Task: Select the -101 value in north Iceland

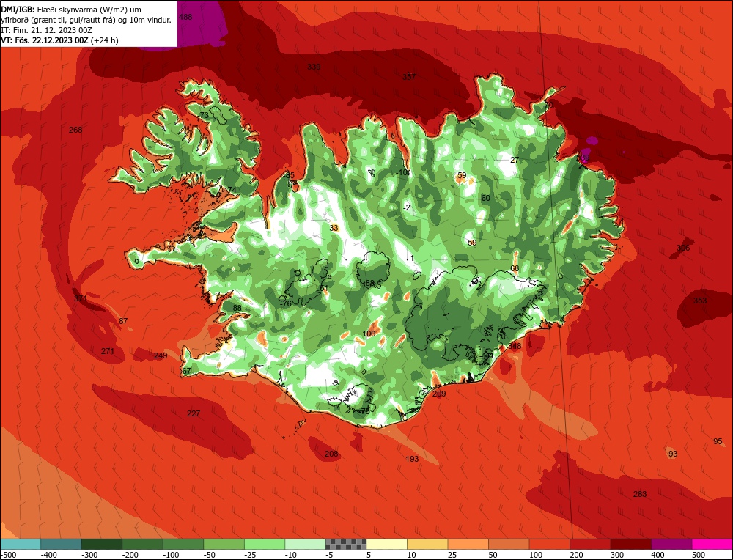Action: pos(403,172)
